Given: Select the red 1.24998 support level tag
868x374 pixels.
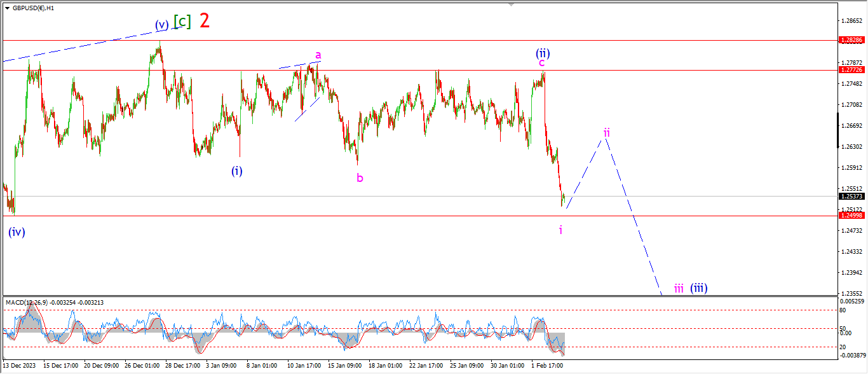Looking at the screenshot, I should (x=850, y=216).
